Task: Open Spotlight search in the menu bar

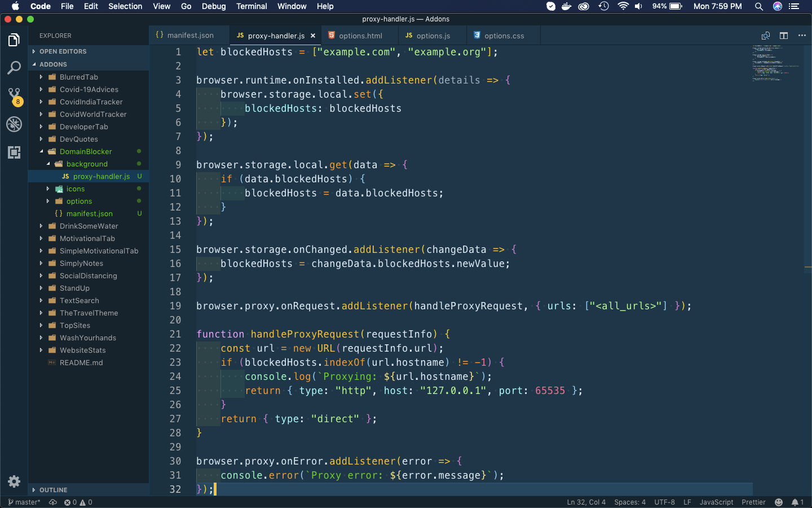Action: (x=759, y=6)
